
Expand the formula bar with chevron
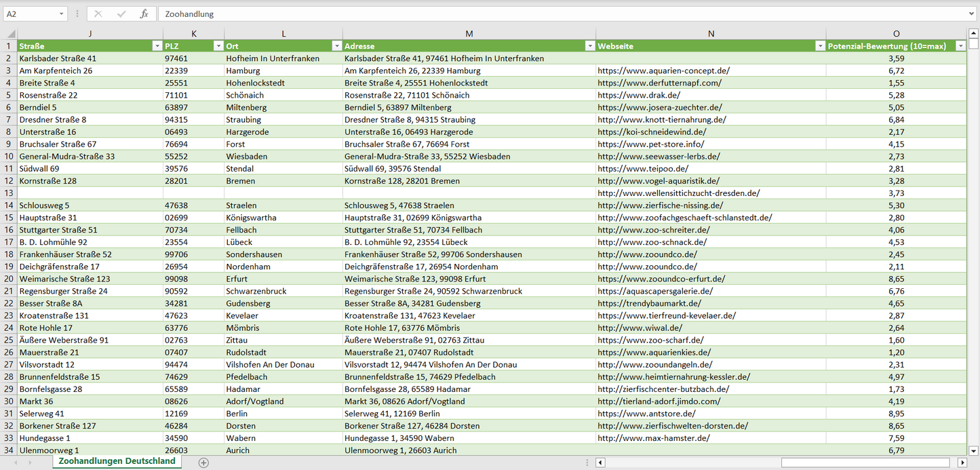(x=972, y=14)
